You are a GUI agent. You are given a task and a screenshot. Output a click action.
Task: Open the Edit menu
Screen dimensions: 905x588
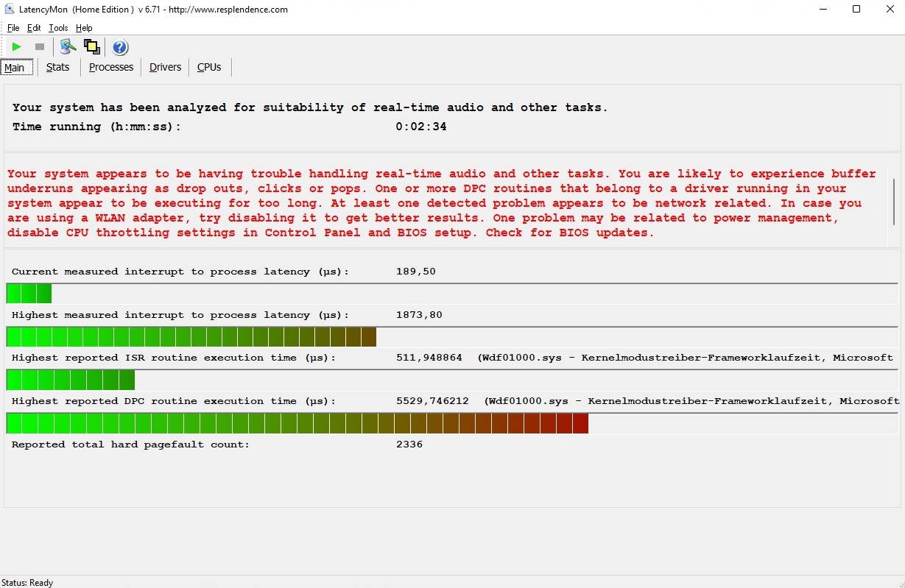pyautogui.click(x=34, y=28)
